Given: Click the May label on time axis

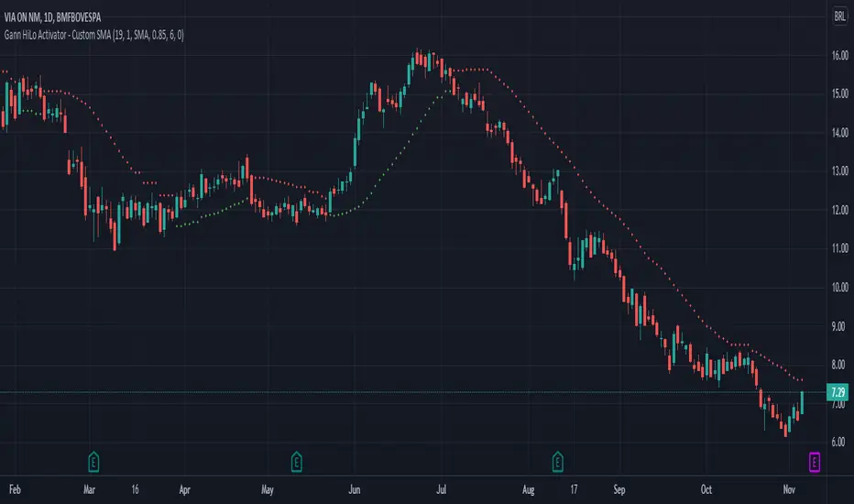Looking at the screenshot, I should (x=267, y=489).
